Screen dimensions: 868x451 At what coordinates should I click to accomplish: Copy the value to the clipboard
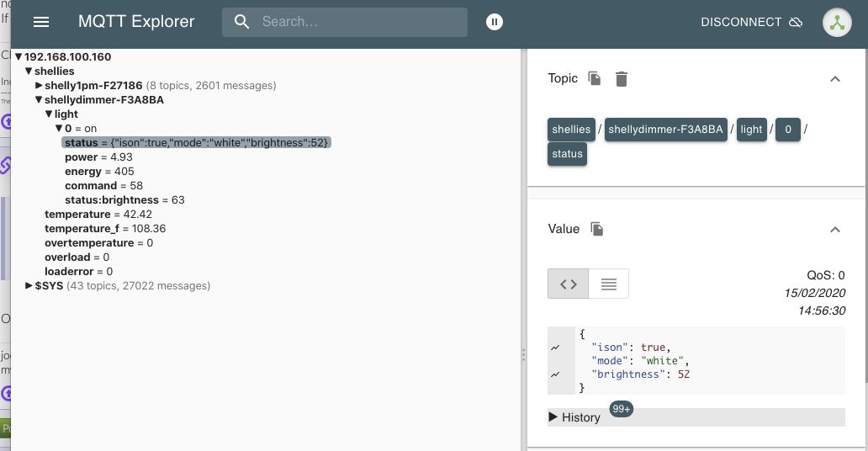pyautogui.click(x=597, y=229)
